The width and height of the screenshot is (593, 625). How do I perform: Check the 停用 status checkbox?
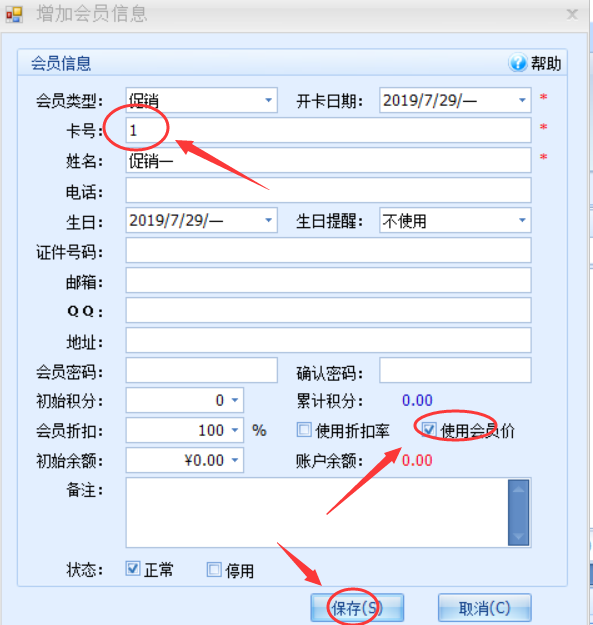pos(214,570)
